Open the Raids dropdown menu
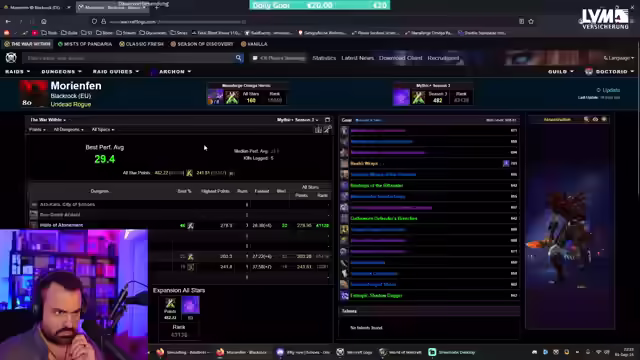This screenshot has height=360, width=640. click(18, 71)
